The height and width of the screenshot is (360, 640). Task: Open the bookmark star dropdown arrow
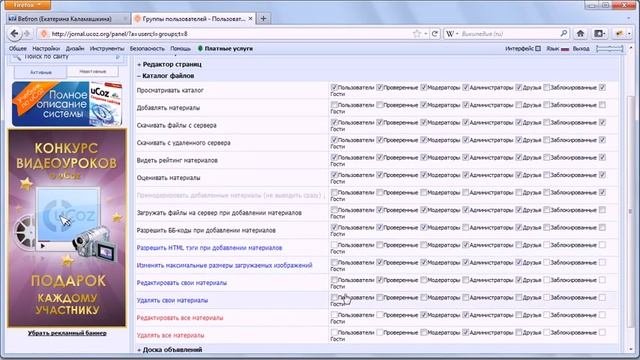click(x=425, y=33)
